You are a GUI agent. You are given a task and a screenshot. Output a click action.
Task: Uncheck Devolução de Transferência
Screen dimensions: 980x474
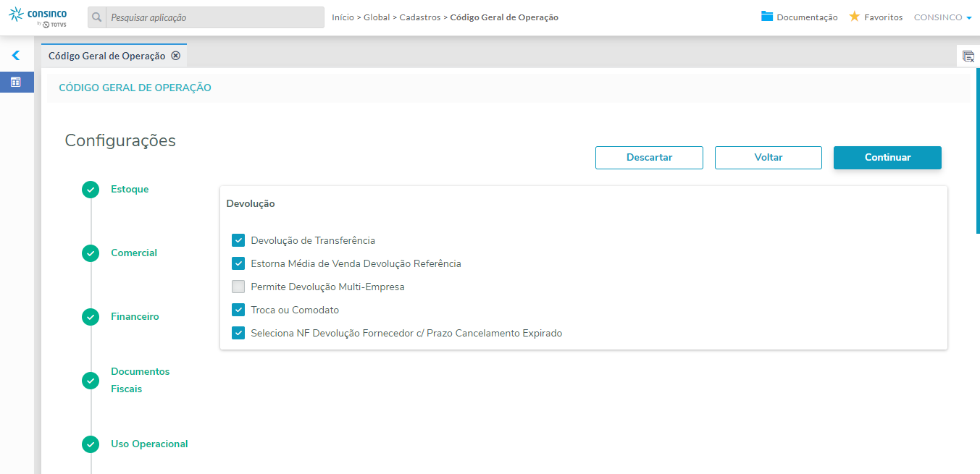coord(238,240)
